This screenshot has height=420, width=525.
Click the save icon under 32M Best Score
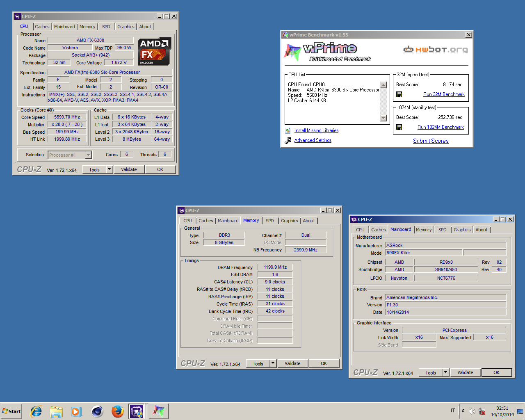click(x=399, y=94)
